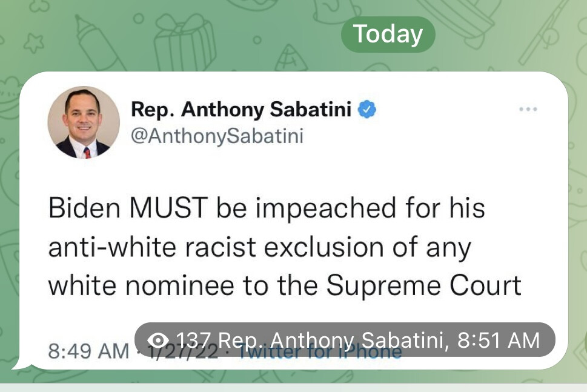The width and height of the screenshot is (587, 392).
Task: Click the star doodle in the chat wallpaper
Action: (x=34, y=42)
